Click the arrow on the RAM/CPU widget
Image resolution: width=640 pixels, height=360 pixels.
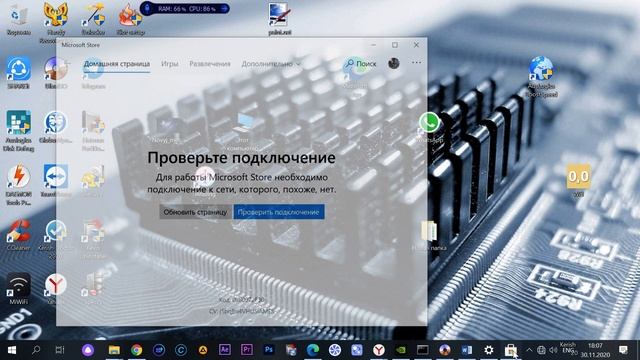224,8
